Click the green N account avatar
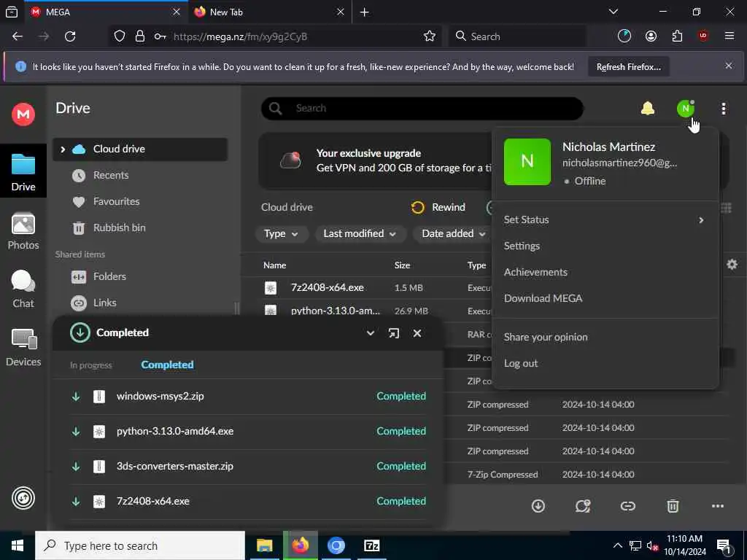This screenshot has height=560, width=747. (685, 109)
